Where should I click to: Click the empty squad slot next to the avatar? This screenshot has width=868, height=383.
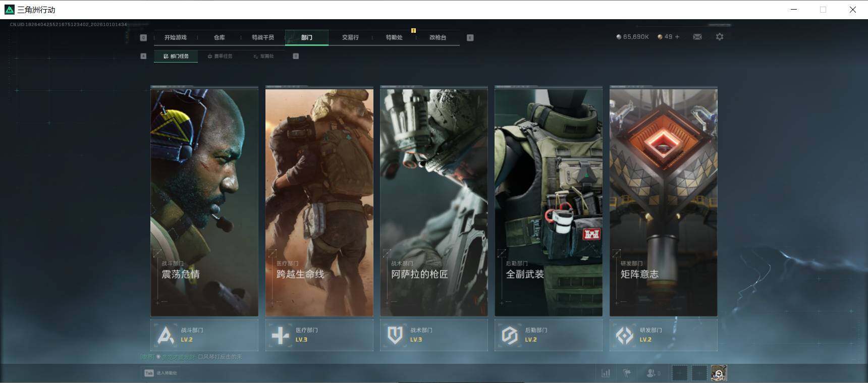tap(699, 373)
